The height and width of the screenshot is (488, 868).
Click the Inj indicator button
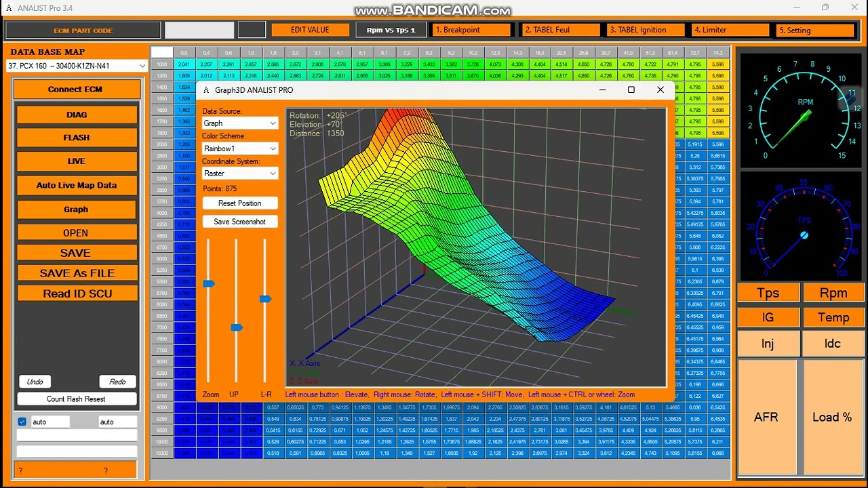[768, 344]
